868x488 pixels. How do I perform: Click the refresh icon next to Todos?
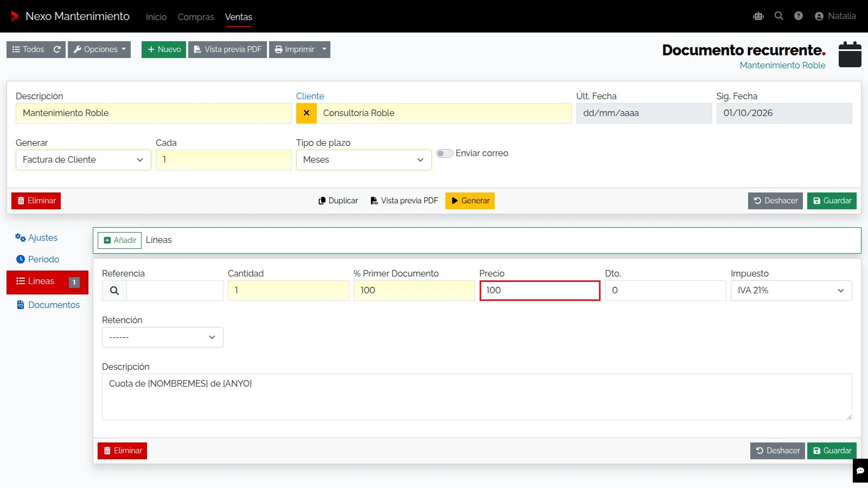(x=57, y=49)
